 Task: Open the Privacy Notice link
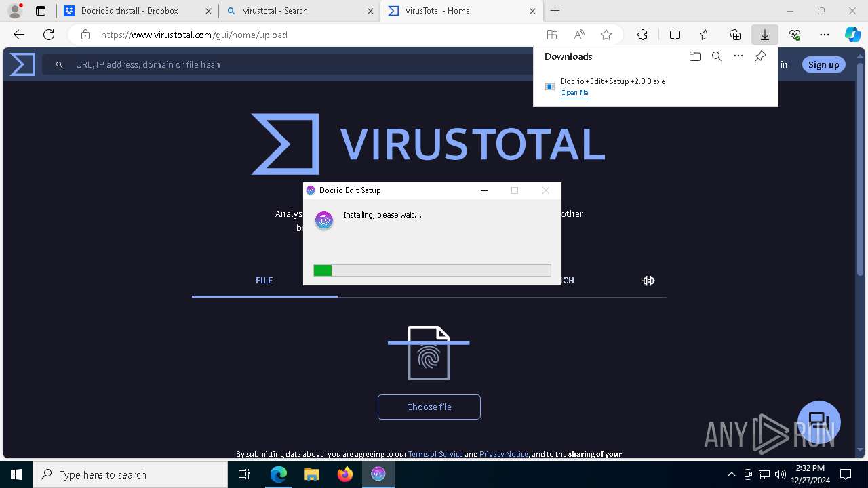pyautogui.click(x=504, y=454)
